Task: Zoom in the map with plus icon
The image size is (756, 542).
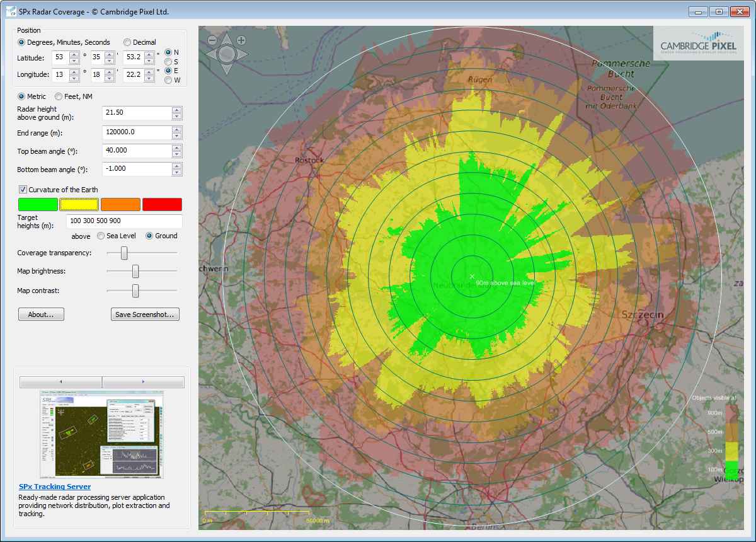Action: [x=241, y=40]
